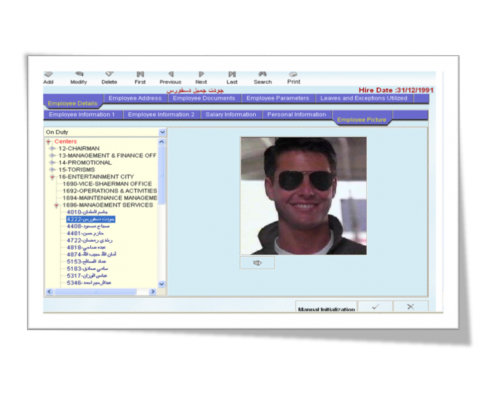Click the Add toolbar icon
This screenshot has height=400, width=495.
[48, 74]
